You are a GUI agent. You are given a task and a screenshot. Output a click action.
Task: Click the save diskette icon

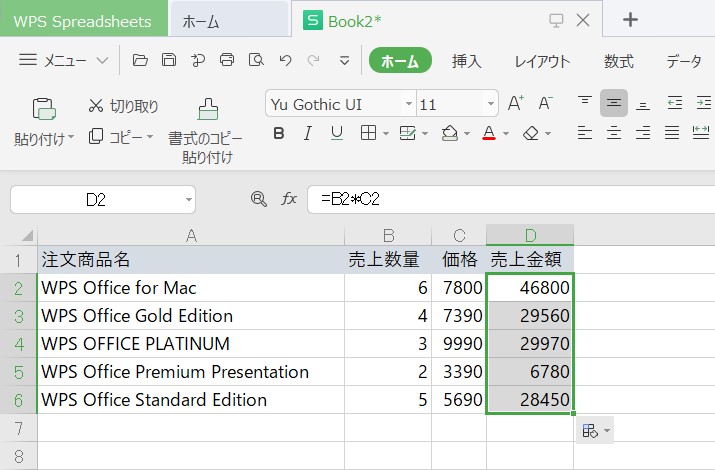169,60
